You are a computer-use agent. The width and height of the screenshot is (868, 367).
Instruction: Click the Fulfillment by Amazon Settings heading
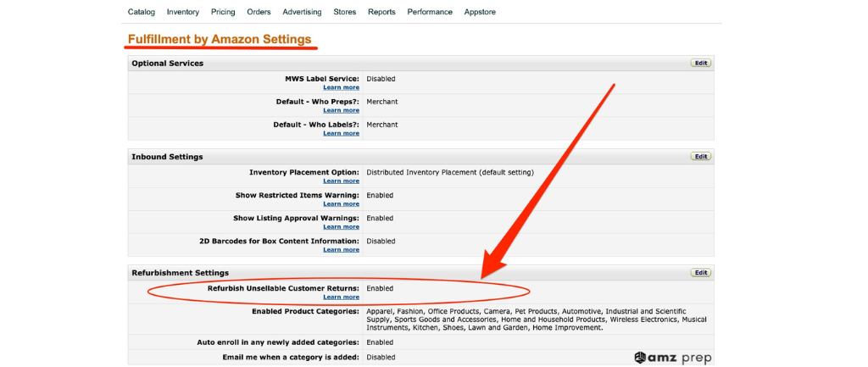pyautogui.click(x=220, y=39)
